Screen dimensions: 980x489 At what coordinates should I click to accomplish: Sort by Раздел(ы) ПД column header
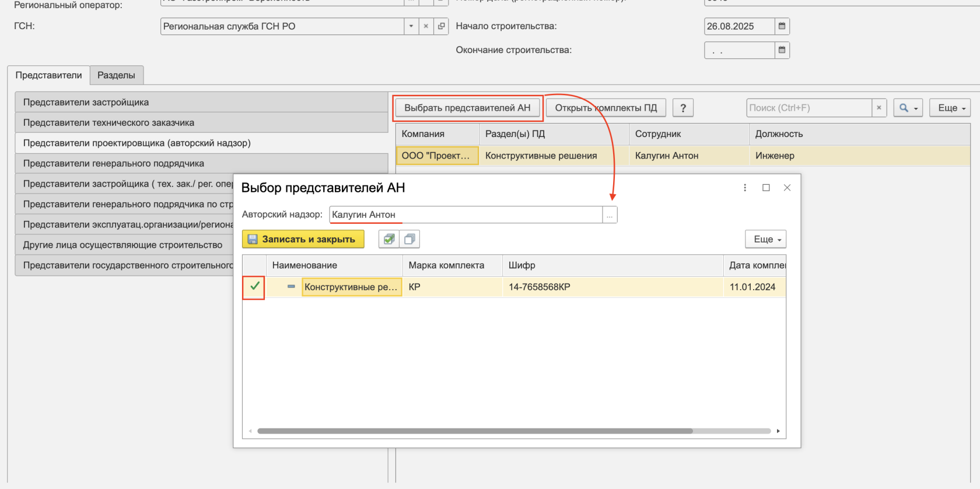point(554,134)
